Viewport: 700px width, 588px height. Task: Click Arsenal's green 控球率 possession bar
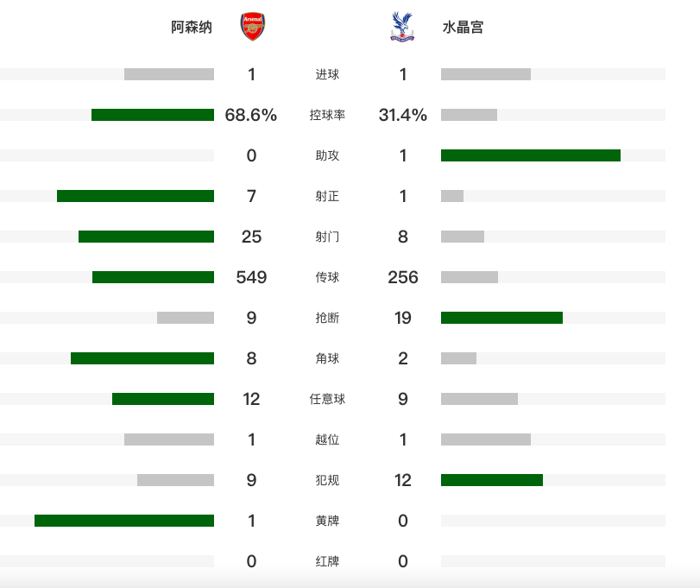tap(153, 115)
